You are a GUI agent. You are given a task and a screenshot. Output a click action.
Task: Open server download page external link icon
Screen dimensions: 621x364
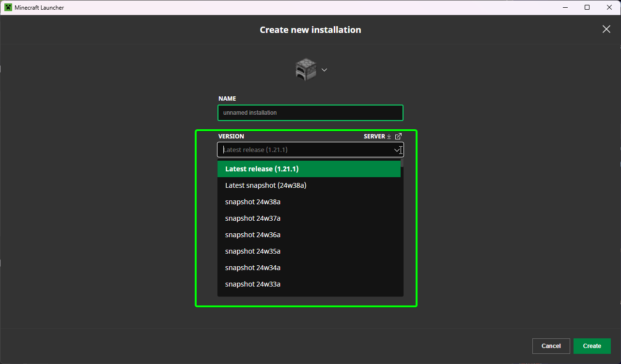pos(399,136)
